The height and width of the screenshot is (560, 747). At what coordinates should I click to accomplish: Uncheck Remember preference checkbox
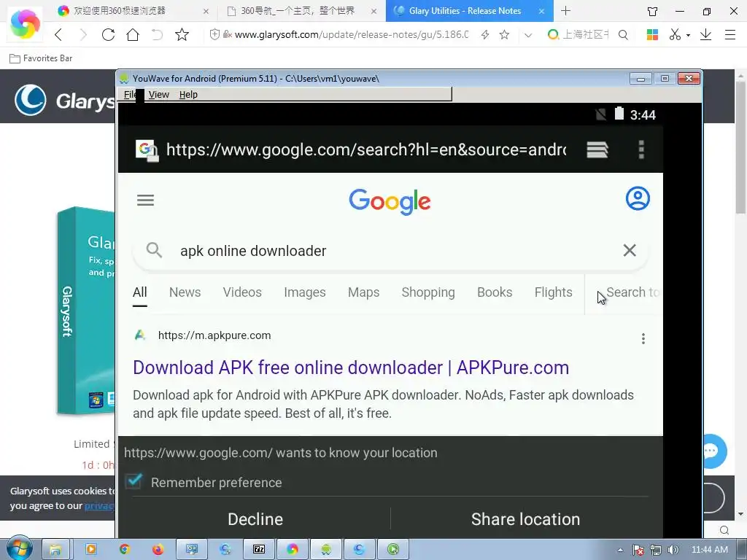click(133, 481)
